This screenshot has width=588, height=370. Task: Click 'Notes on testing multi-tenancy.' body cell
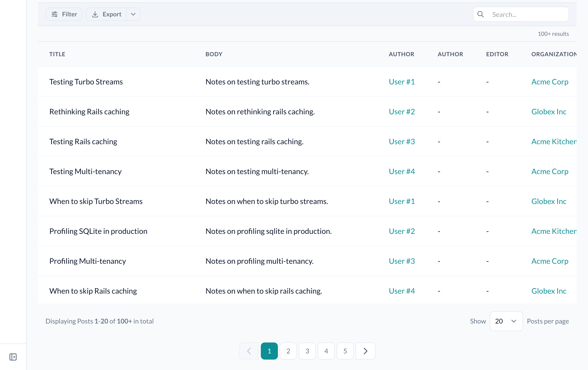point(257,171)
